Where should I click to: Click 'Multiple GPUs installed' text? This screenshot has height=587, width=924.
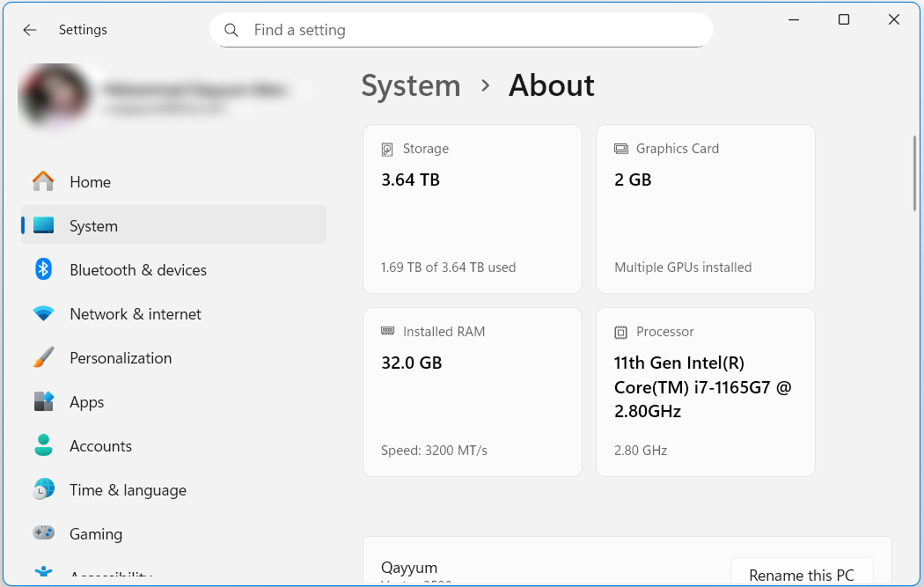point(683,267)
